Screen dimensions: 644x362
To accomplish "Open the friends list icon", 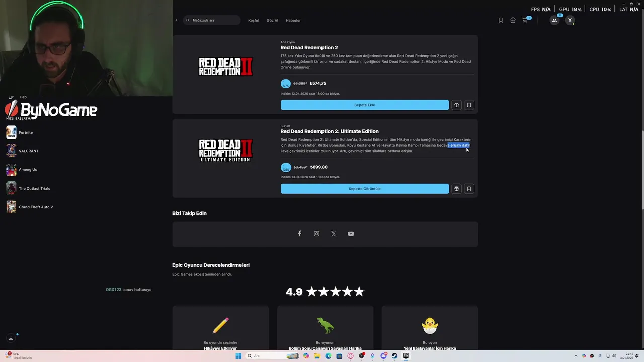I will 554,20.
